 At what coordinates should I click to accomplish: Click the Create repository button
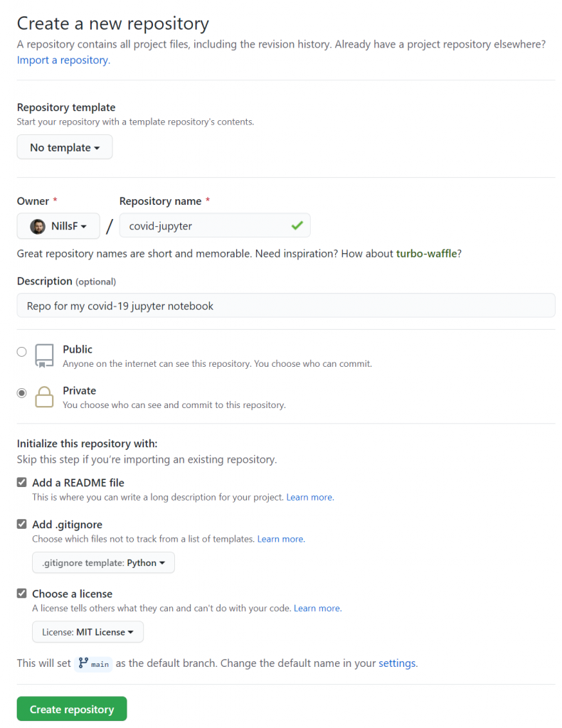coord(72,709)
